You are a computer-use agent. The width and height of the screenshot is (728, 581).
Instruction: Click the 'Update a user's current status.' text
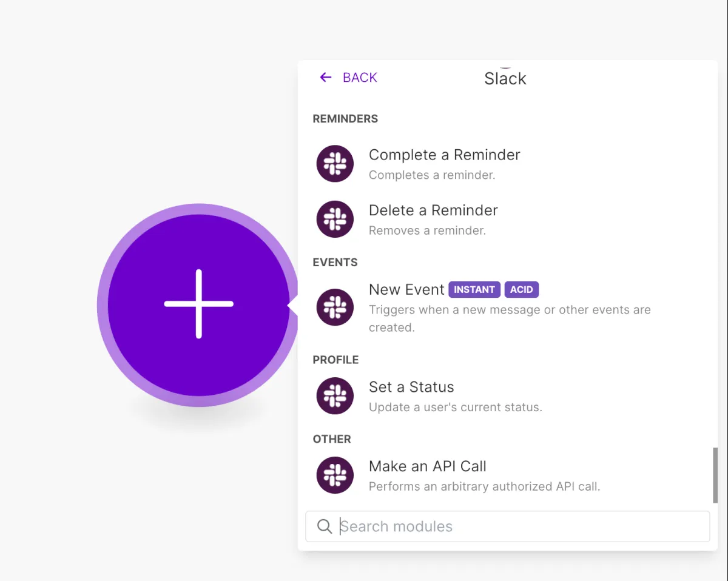(x=456, y=408)
